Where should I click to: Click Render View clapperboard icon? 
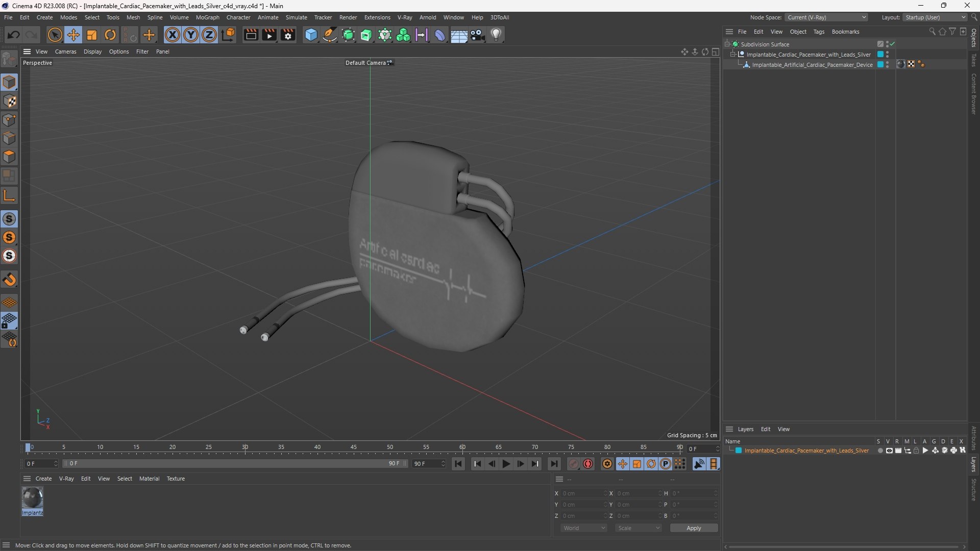pyautogui.click(x=251, y=35)
